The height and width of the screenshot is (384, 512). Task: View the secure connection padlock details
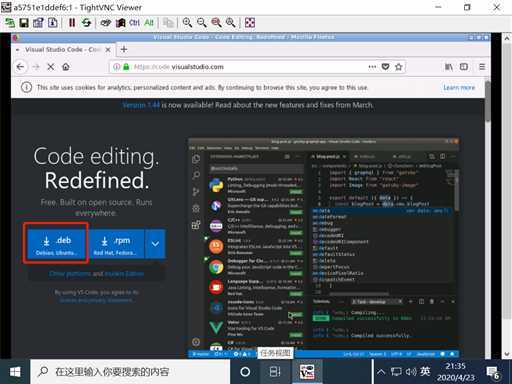pyautogui.click(x=126, y=67)
